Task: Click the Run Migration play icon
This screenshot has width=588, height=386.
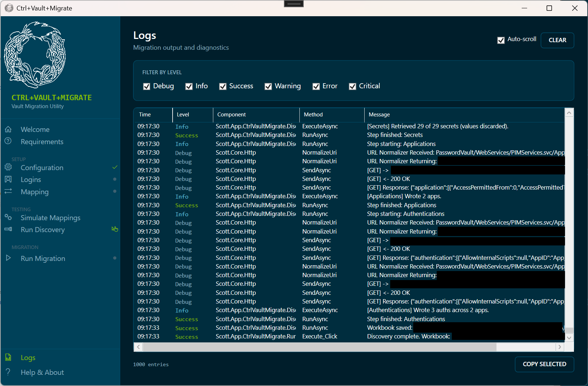Action: point(8,258)
